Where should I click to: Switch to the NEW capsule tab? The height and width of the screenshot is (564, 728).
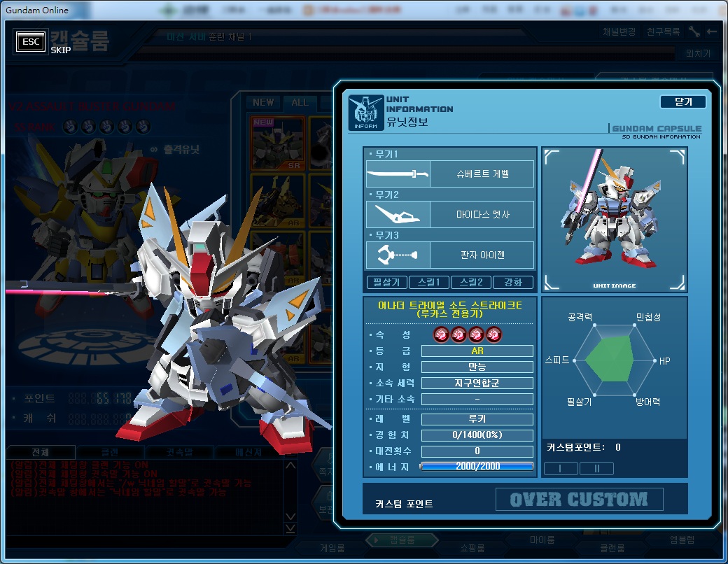[x=263, y=102]
